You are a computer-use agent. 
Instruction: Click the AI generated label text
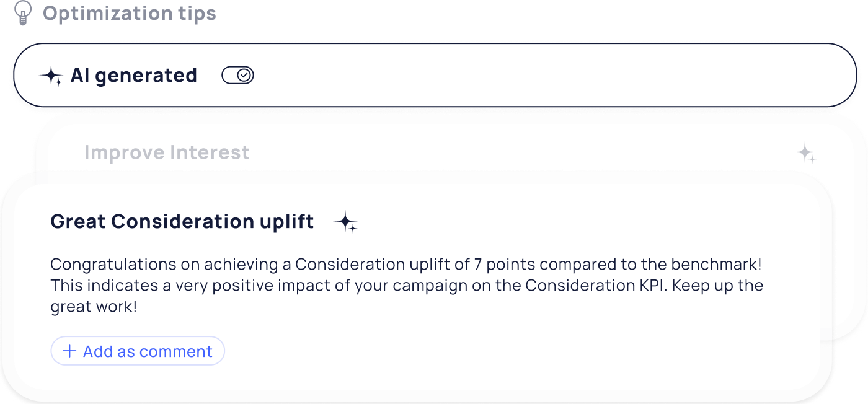(133, 76)
